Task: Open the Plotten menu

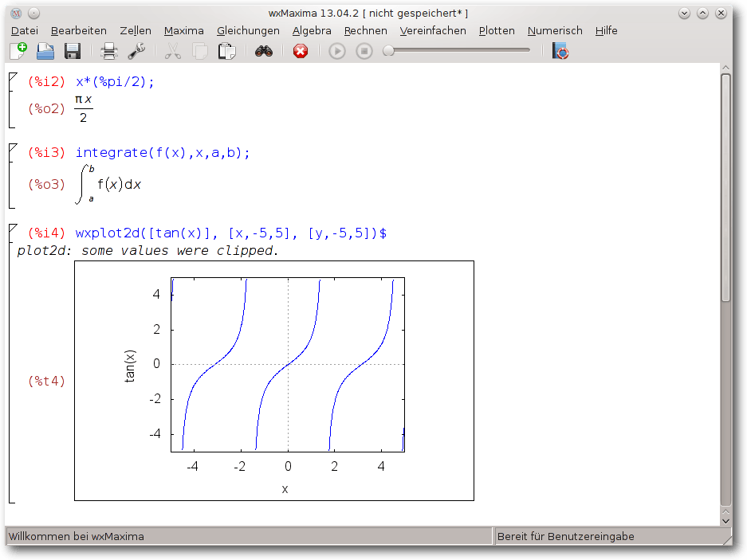Action: pyautogui.click(x=497, y=30)
